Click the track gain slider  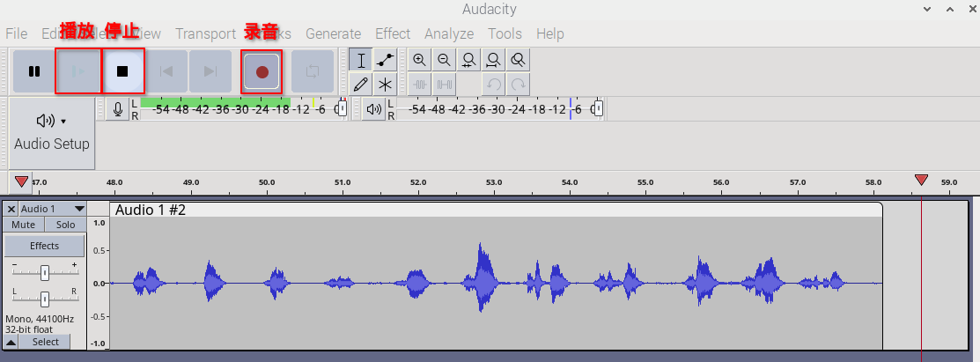44,272
